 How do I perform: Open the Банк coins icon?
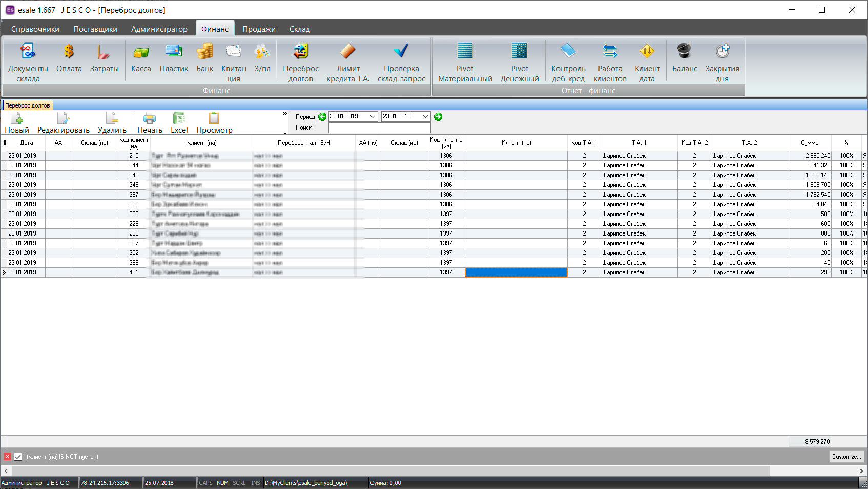pyautogui.click(x=204, y=57)
